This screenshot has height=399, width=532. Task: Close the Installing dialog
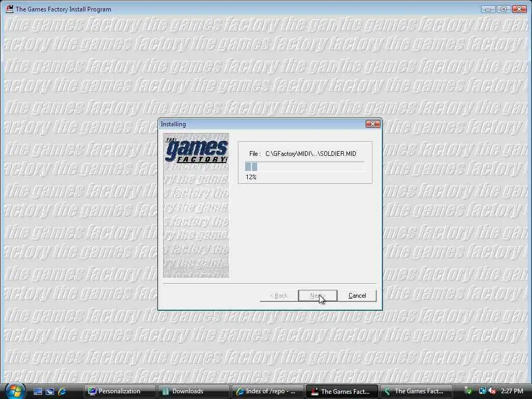pos(373,124)
